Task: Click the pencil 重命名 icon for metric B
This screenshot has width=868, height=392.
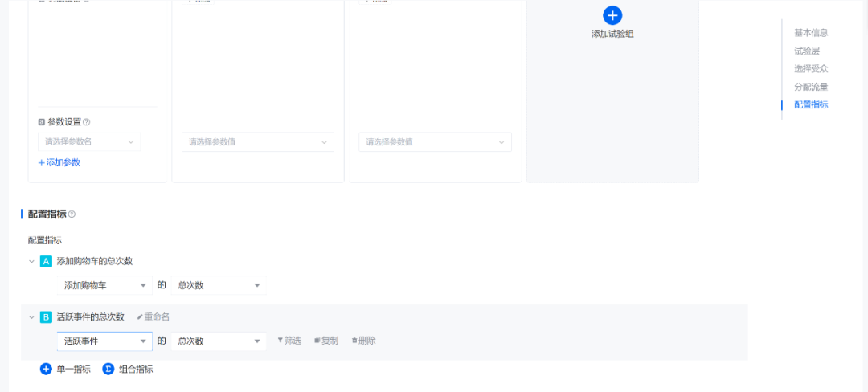Action: (x=140, y=317)
